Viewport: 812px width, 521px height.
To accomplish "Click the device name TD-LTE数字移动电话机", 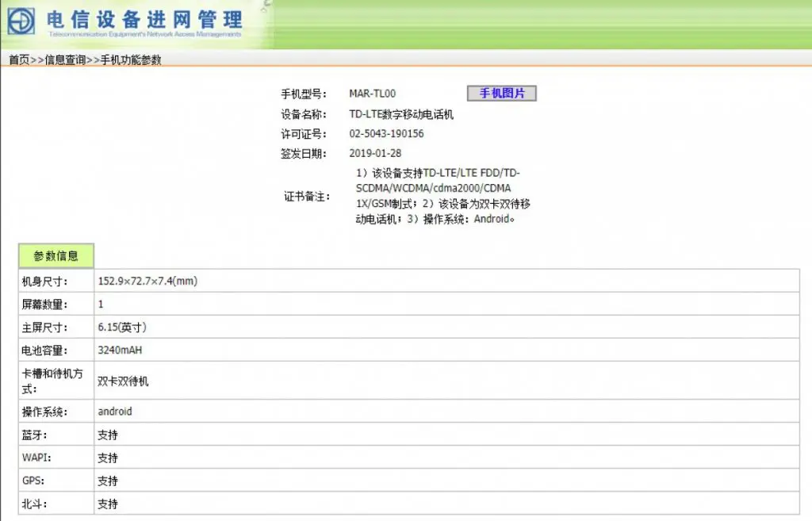I will click(401, 114).
